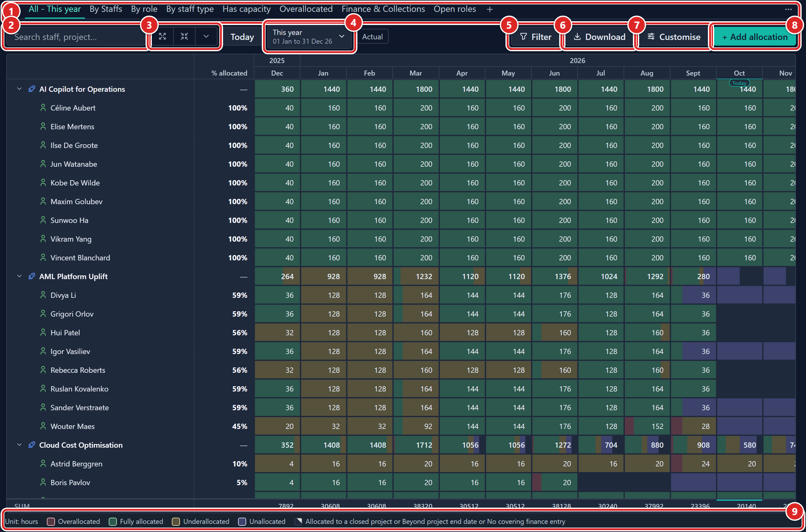The image size is (806, 532).
Task: Click the Mar month column header
Action: [x=415, y=73]
